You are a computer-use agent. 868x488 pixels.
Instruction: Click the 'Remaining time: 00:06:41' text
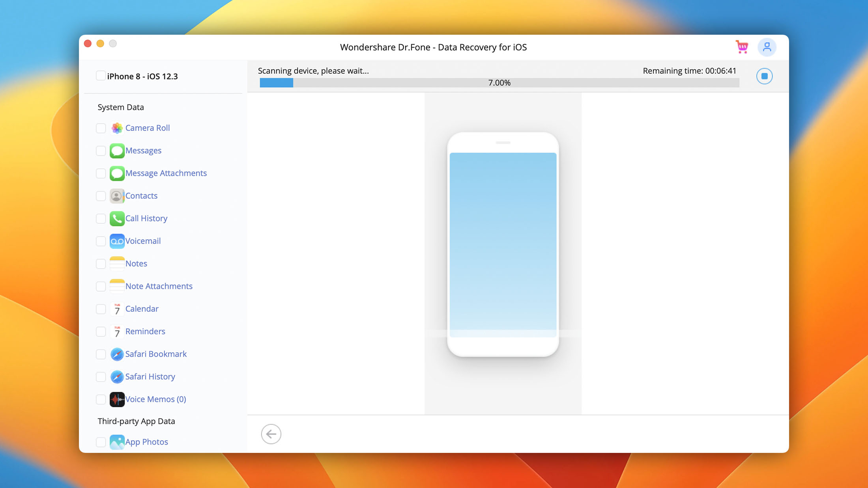(689, 71)
